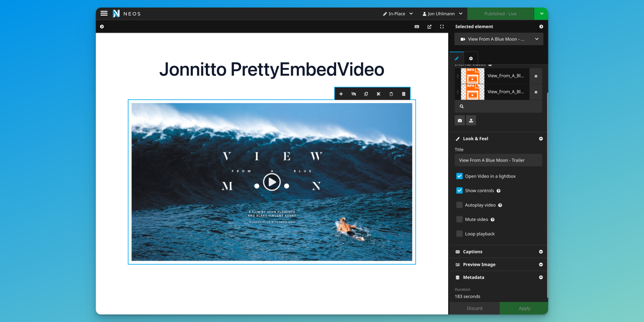The image size is (644, 322).
Task: Select second MP4 video thumbnail
Action: pyautogui.click(x=472, y=92)
